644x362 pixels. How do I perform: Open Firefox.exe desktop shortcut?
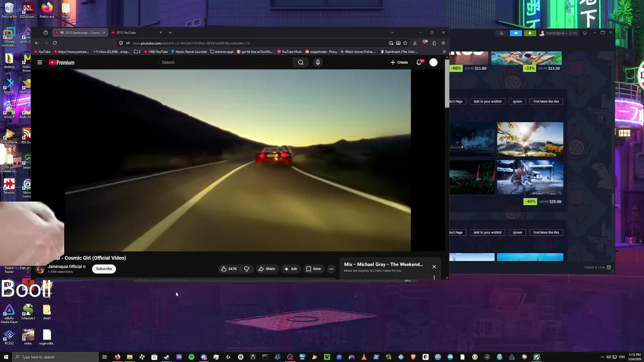pyautogui.click(x=47, y=11)
